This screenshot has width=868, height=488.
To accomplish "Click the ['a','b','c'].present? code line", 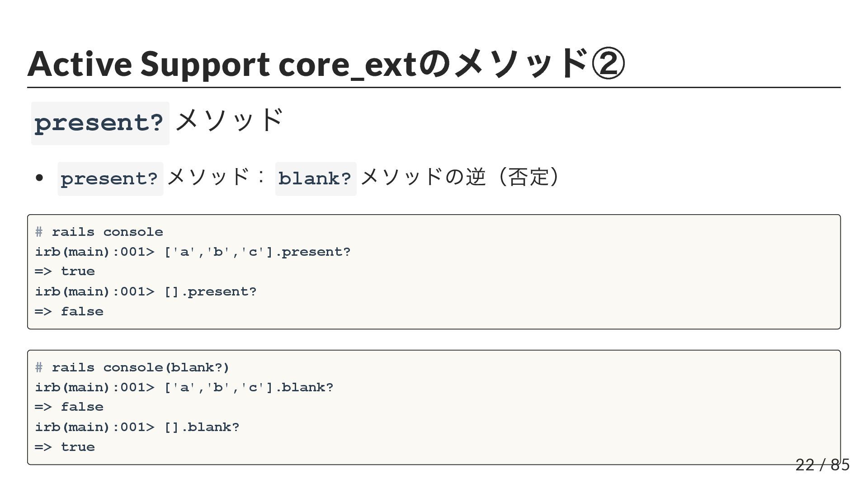I will (x=193, y=252).
